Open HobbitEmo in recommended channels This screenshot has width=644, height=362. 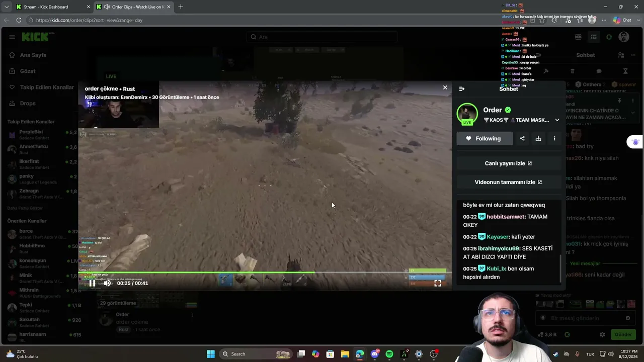tap(41, 248)
